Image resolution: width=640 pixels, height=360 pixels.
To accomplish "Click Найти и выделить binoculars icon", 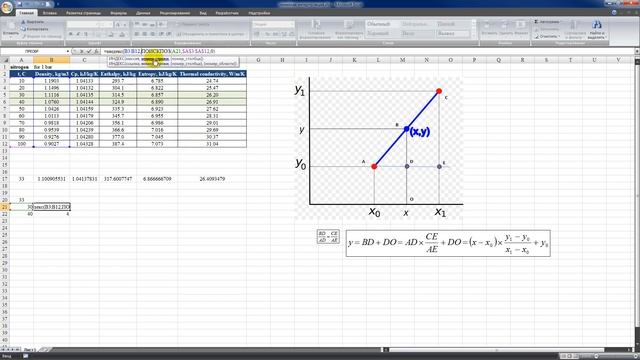I will [597, 25].
